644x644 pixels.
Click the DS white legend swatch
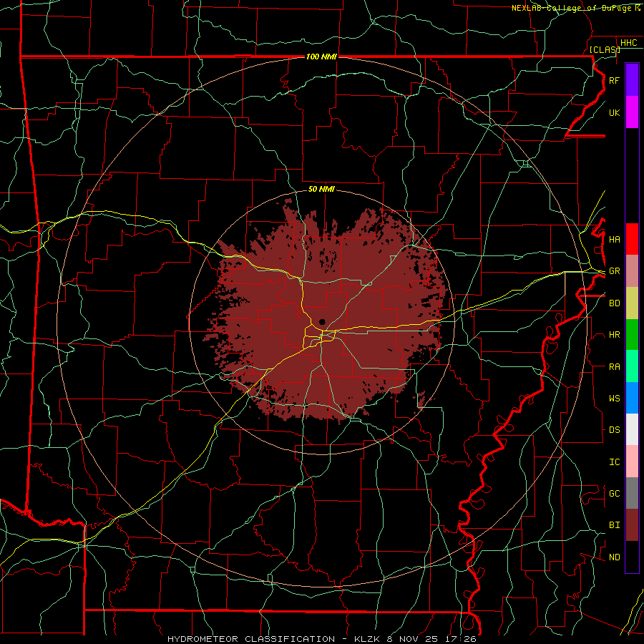pos(632,429)
